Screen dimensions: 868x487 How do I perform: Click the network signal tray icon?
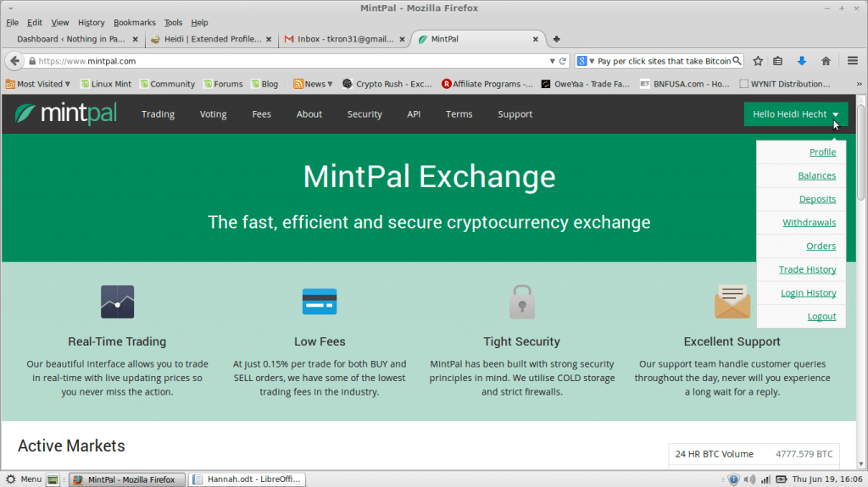coord(765,479)
